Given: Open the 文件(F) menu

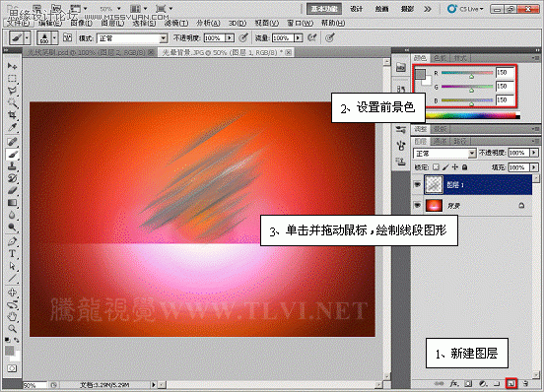Looking at the screenshot, I should (x=18, y=23).
